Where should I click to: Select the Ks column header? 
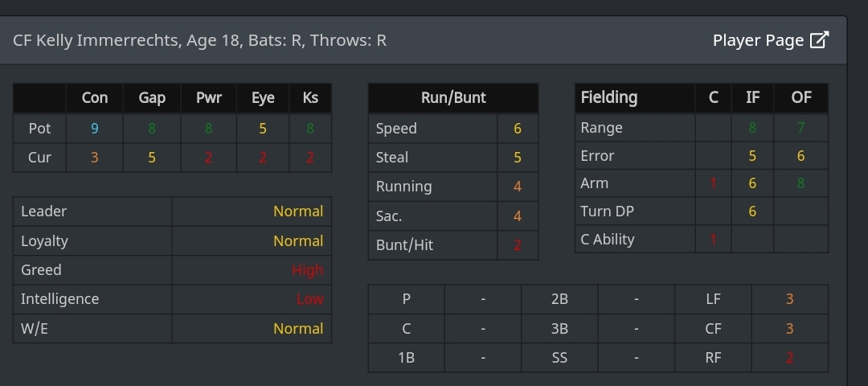click(310, 98)
